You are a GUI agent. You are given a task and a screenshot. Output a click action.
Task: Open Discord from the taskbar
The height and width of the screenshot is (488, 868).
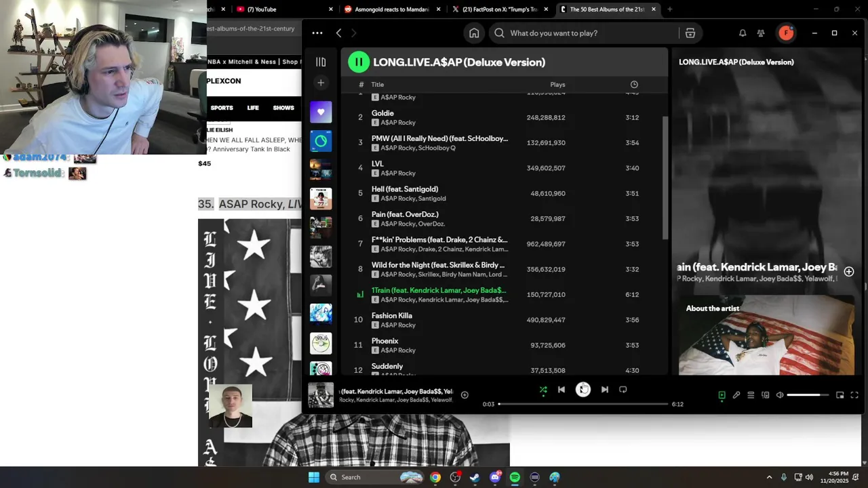[x=495, y=477]
